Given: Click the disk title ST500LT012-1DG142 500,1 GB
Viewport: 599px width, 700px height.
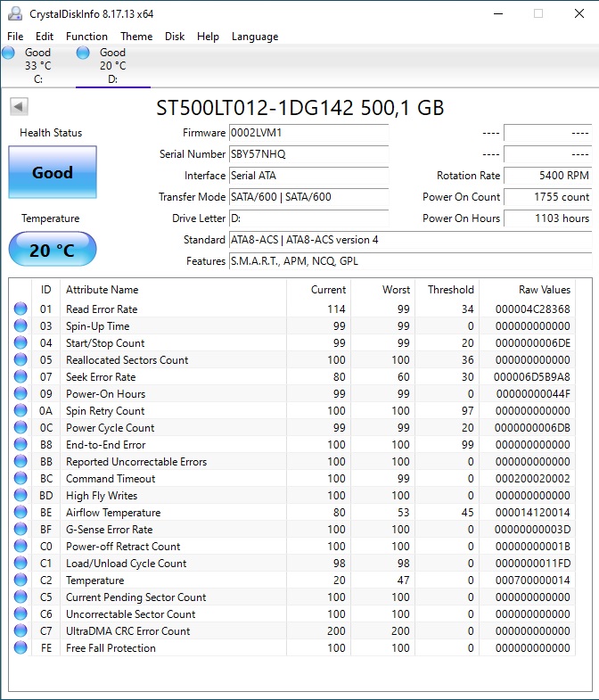Looking at the screenshot, I should tap(300, 108).
